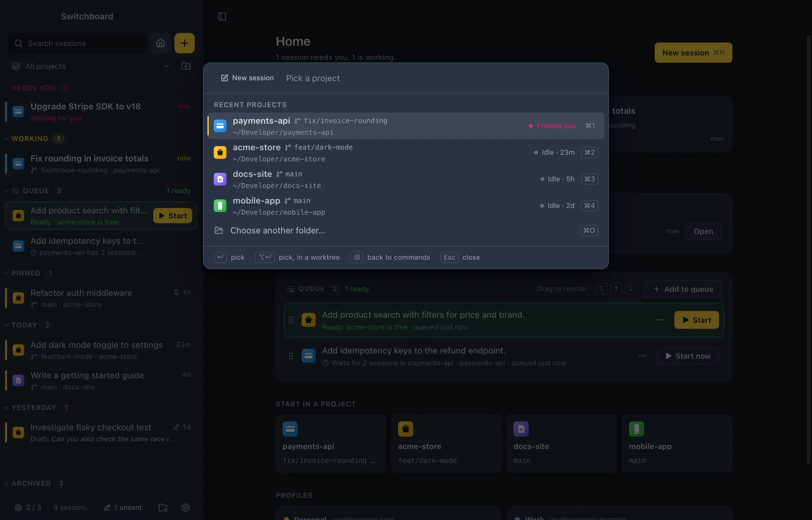Choose another folder option
Image resolution: width=812 pixels, height=520 pixels.
click(x=406, y=230)
